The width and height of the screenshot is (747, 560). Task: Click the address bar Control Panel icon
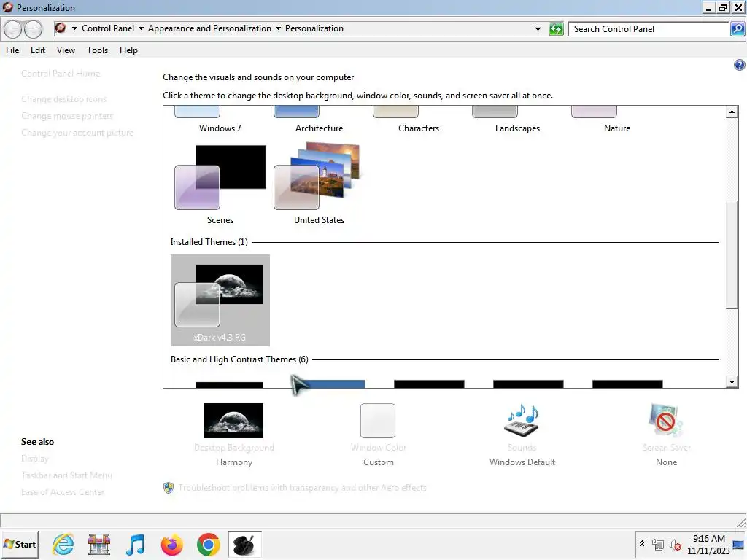pyautogui.click(x=61, y=28)
